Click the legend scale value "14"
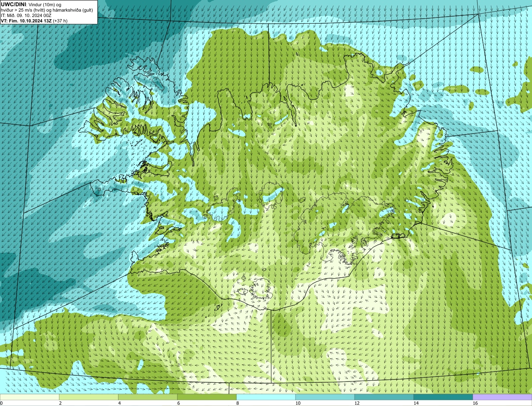This screenshot has height=406, width=532. pyautogui.click(x=416, y=403)
